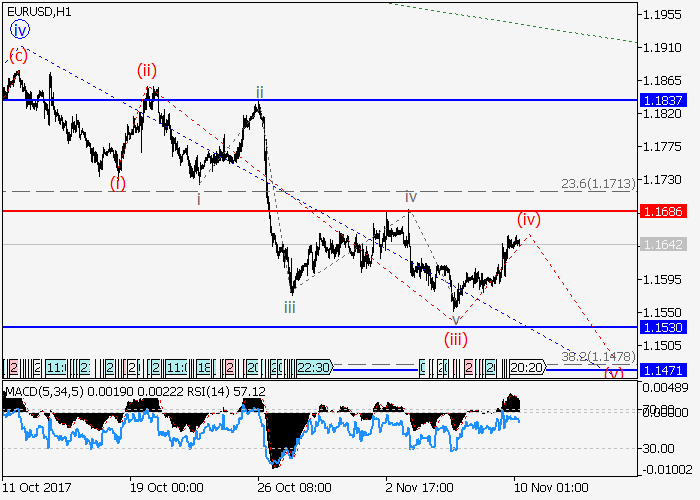Select the 1.1686 red price level tag
Screen dimensions: 700x500
(663, 211)
